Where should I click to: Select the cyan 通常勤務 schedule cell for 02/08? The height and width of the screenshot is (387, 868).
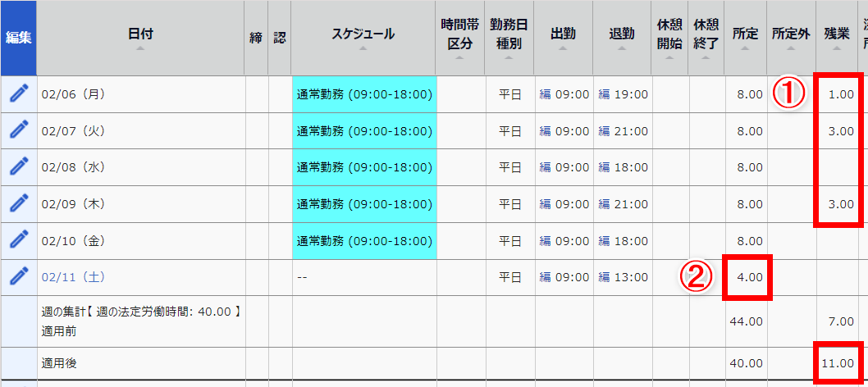coord(363,167)
